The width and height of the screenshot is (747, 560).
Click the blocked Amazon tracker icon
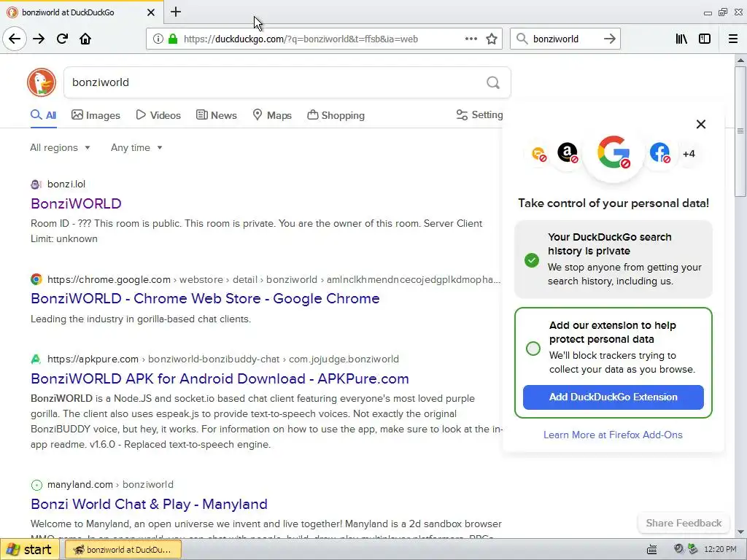click(568, 153)
